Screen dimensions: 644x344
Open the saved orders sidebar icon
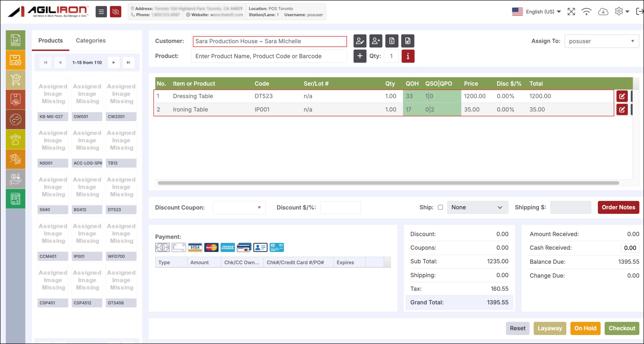15,99
